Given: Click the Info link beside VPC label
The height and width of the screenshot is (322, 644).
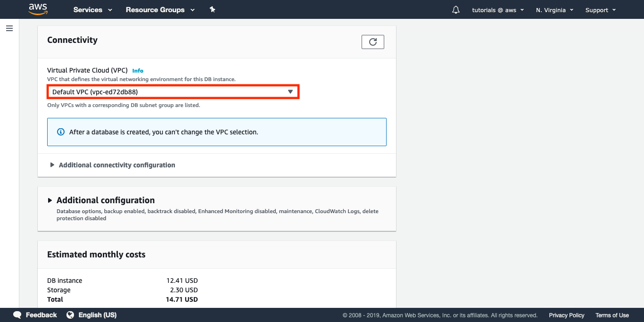Looking at the screenshot, I should tap(138, 71).
